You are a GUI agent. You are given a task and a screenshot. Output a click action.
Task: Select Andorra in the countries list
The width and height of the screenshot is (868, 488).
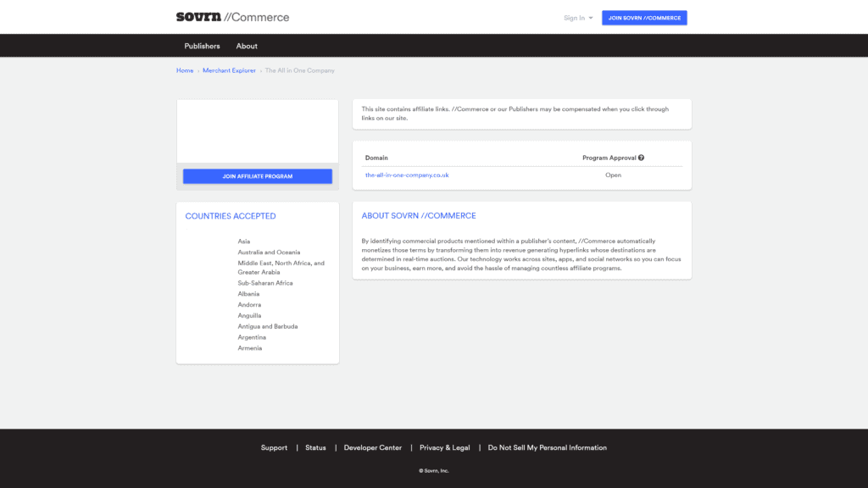(x=249, y=305)
